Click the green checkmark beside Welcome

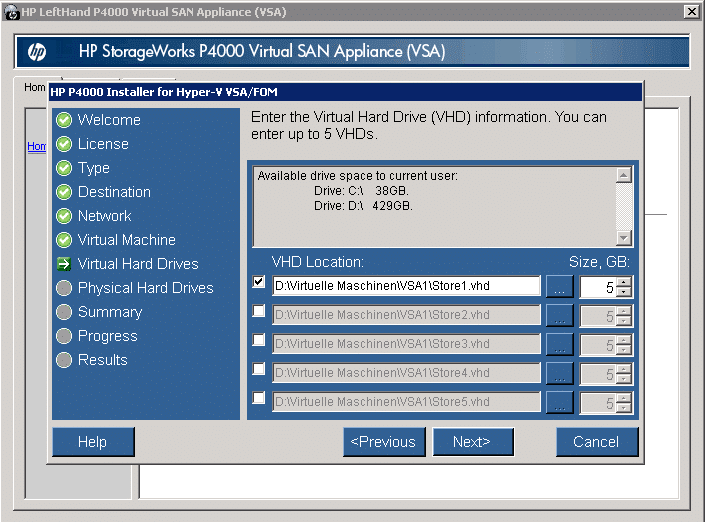click(64, 120)
